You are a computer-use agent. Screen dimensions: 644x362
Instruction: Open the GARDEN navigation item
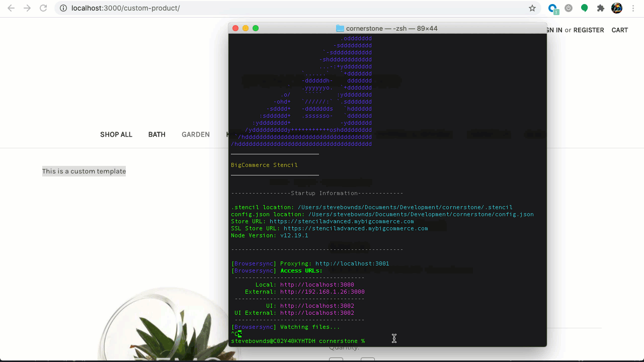coord(195,134)
